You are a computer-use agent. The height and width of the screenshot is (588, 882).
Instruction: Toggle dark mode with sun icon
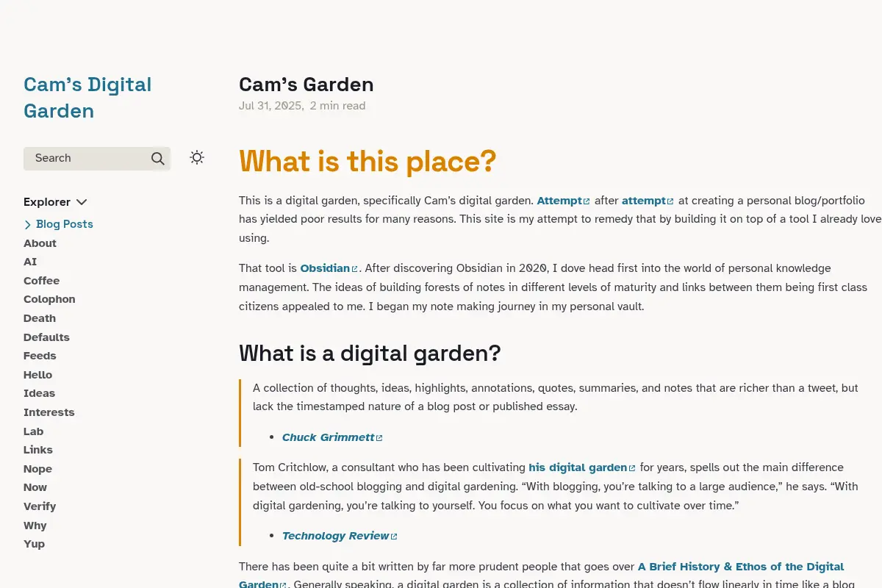(x=196, y=157)
